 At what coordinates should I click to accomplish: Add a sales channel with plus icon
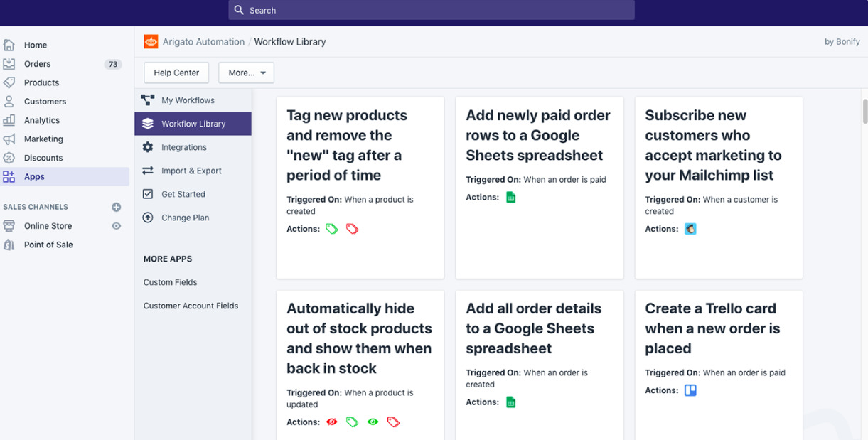click(x=117, y=207)
